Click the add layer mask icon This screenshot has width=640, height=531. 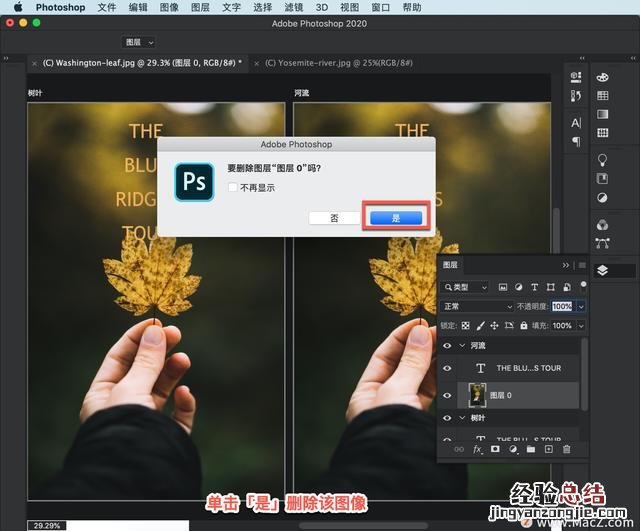(495, 450)
